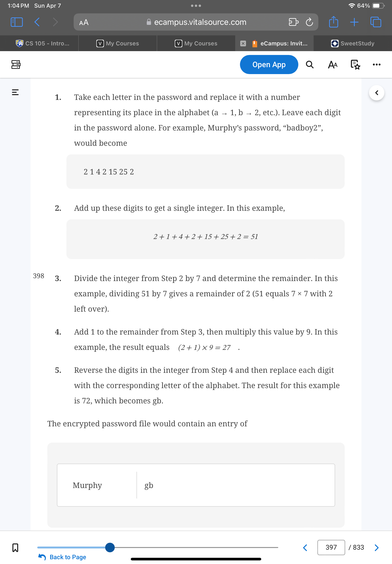Viewport: 392px width, 564px height.
Task: Open the text appearance AA settings
Action: [332, 65]
